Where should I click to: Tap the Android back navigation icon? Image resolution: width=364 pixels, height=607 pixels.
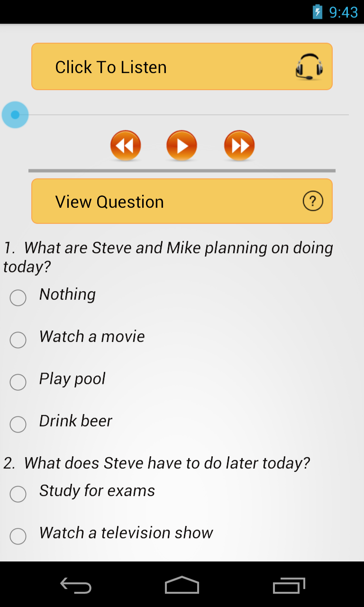coord(76,586)
